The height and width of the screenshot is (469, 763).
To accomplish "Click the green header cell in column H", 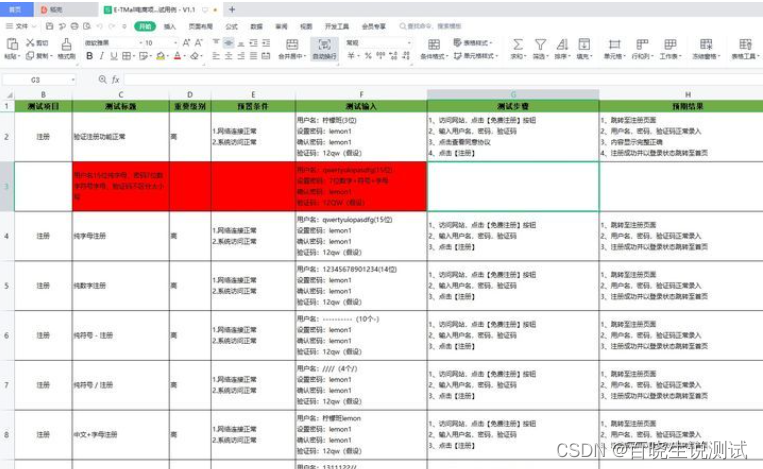I will click(x=681, y=106).
